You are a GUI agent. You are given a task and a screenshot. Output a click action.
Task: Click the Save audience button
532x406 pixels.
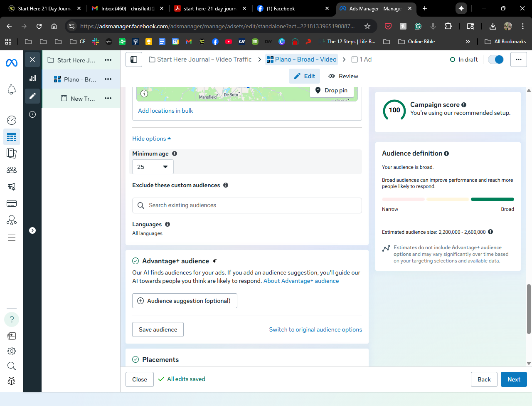click(x=158, y=329)
